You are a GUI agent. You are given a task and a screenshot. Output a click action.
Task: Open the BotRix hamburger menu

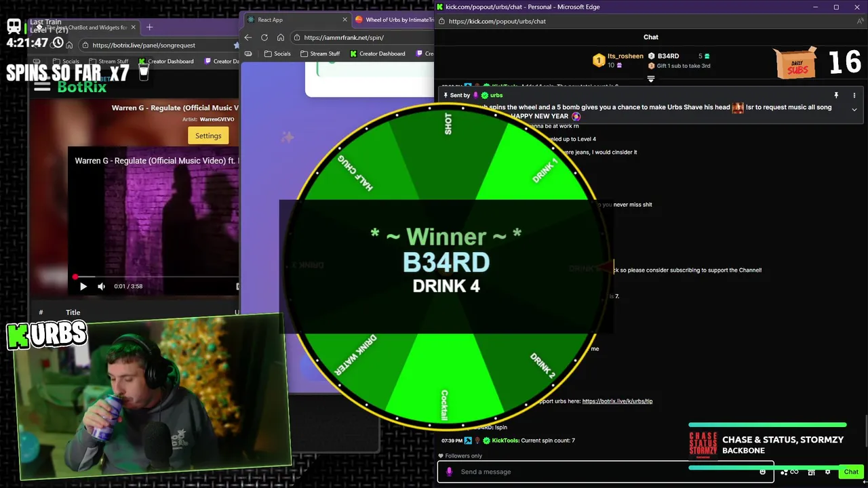click(42, 85)
